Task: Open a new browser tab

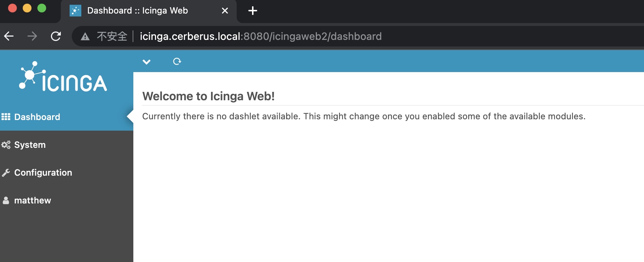Action: [253, 11]
